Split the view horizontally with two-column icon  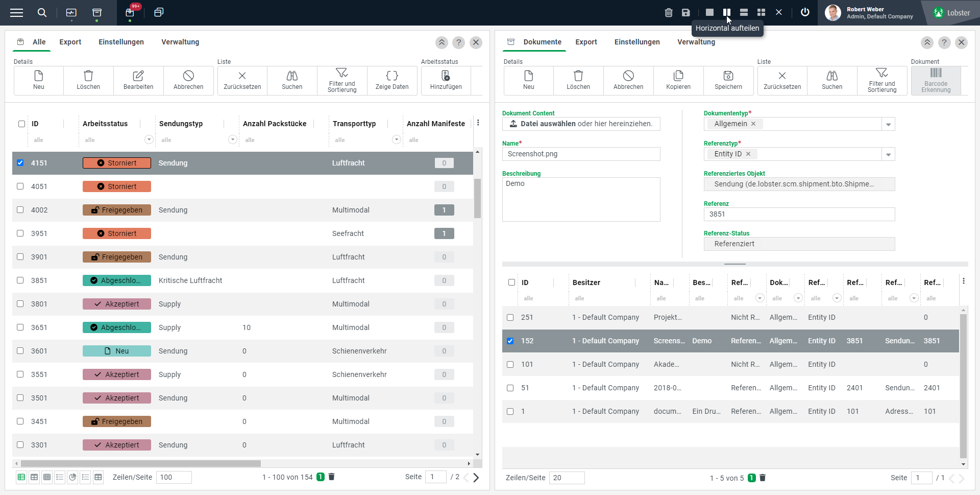[727, 12]
